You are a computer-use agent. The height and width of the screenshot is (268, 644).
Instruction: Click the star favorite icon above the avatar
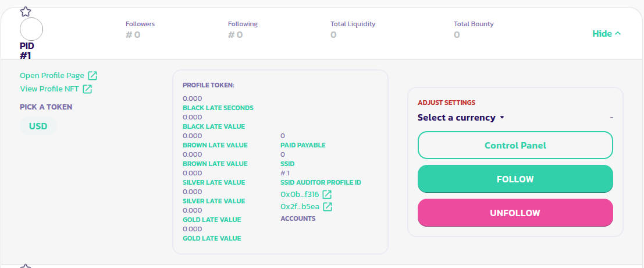[x=26, y=11]
